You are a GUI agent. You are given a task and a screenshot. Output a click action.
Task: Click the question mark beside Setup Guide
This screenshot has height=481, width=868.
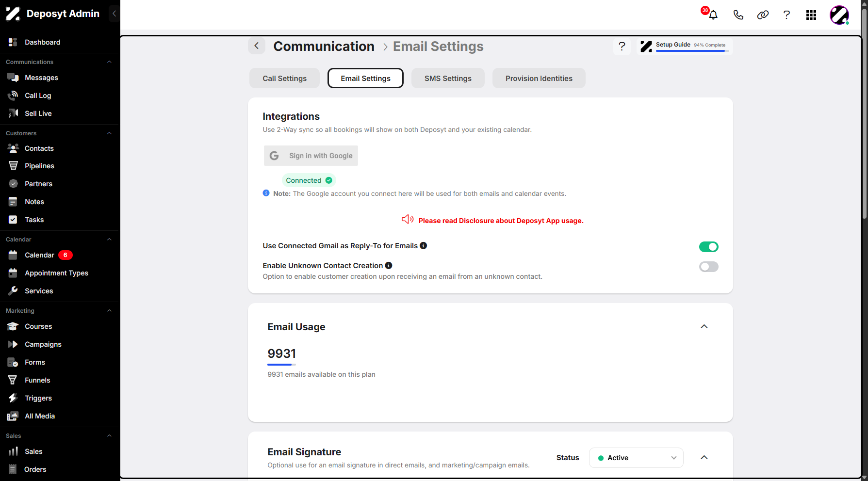pyautogui.click(x=622, y=47)
